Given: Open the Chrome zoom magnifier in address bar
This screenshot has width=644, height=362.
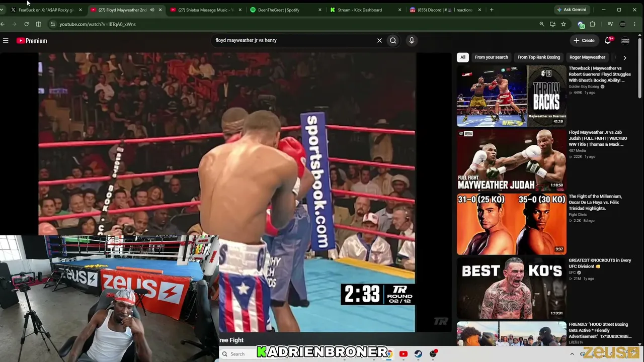Looking at the screenshot, I should pos(541,24).
